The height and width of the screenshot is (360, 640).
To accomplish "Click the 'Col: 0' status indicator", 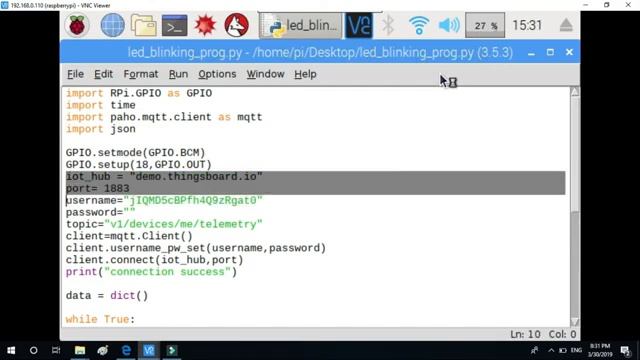I will point(562,334).
